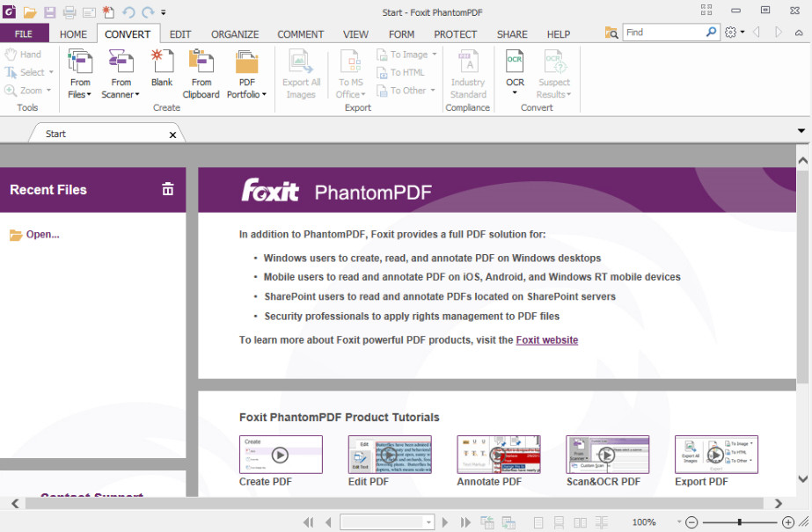Viewport: 812px width, 532px height.
Task: Click the Open... link in Recent Files
Action: [42, 235]
